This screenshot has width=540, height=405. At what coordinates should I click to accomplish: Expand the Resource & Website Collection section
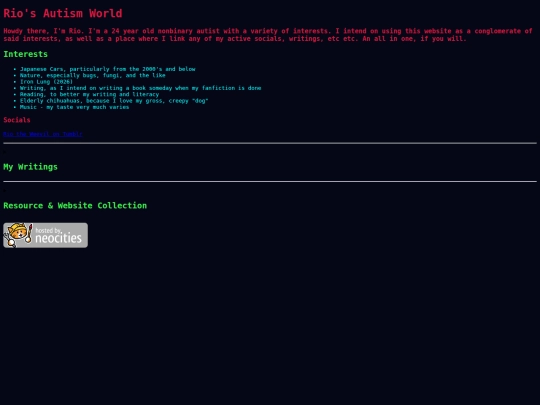point(75,206)
